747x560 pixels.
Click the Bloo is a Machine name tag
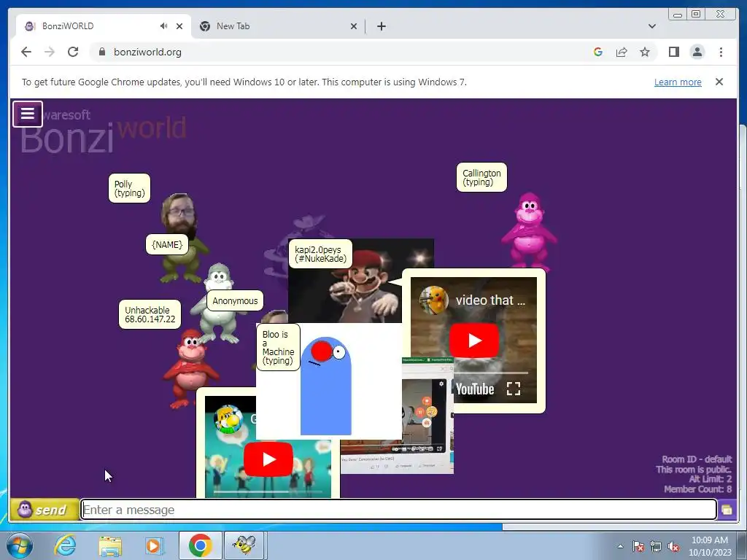pos(278,348)
